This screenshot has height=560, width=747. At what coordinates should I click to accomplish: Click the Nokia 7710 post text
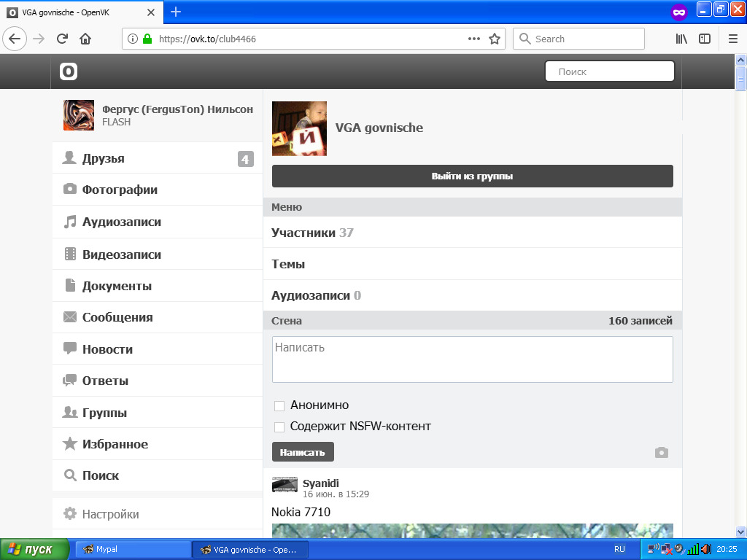(301, 512)
